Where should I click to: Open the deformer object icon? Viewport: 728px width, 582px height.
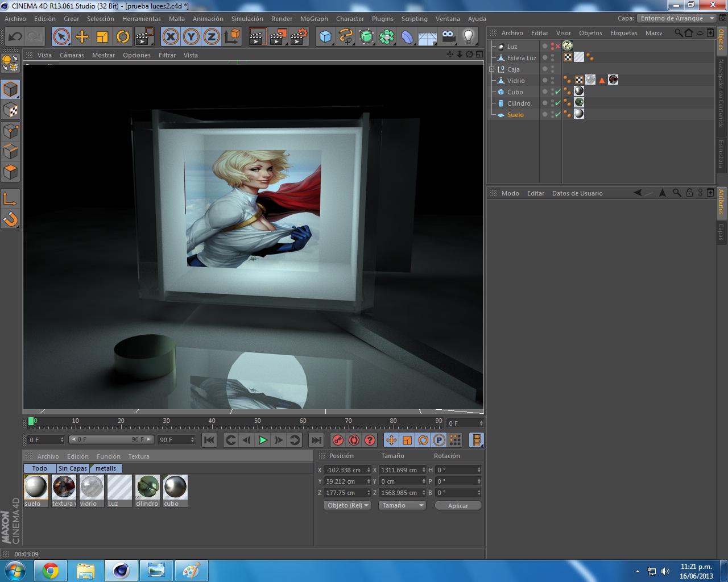(407, 37)
